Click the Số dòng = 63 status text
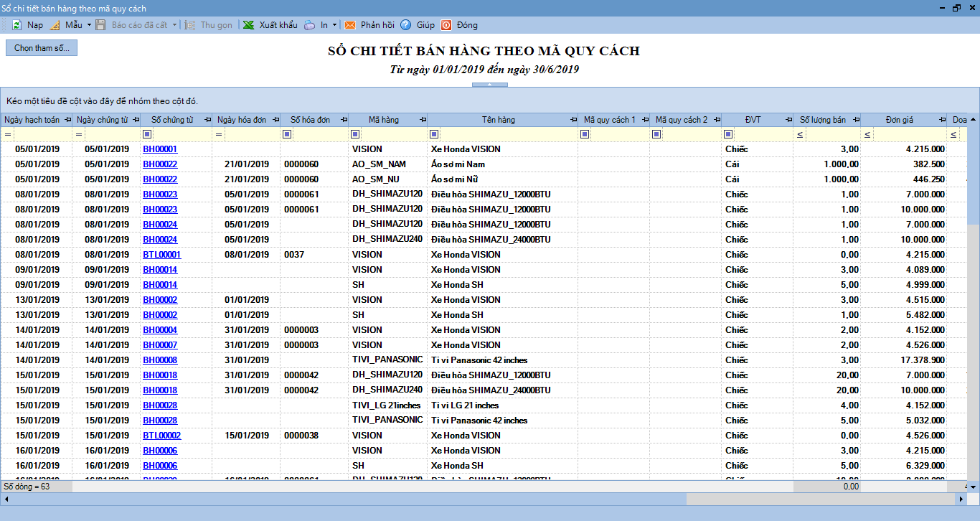The width and height of the screenshot is (980, 521). [x=26, y=487]
